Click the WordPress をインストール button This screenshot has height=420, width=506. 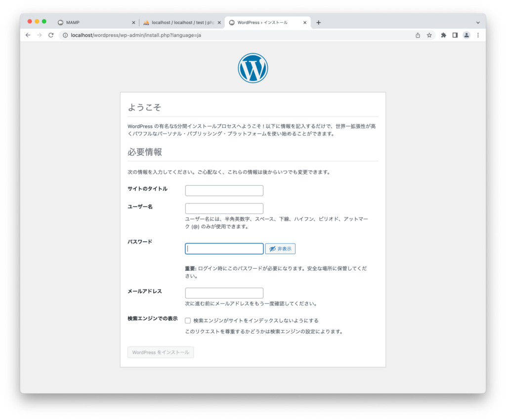coord(161,352)
